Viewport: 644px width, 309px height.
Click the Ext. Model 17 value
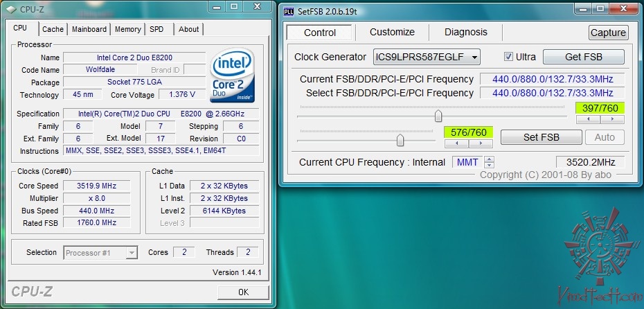[x=160, y=139]
